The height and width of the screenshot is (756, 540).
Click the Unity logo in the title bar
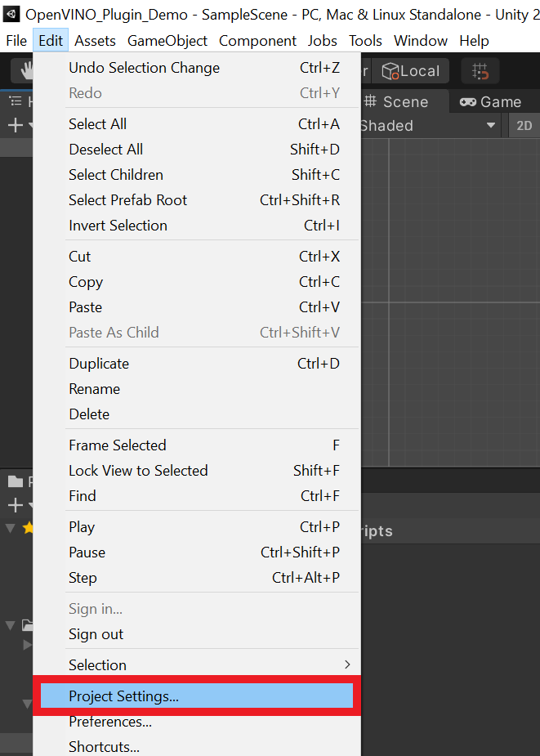point(12,15)
